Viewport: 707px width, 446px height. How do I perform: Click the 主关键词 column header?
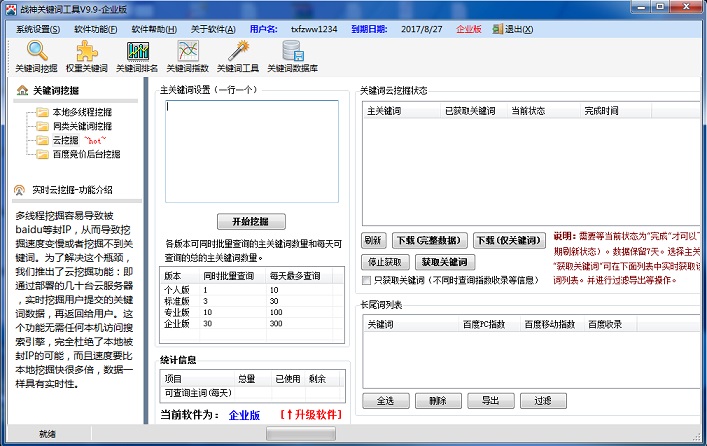[402, 111]
